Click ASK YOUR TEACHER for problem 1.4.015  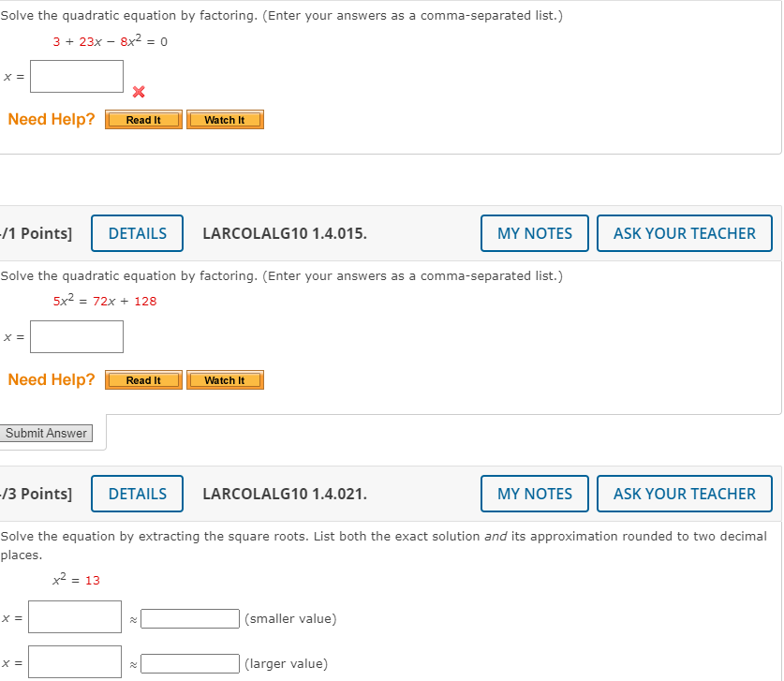(685, 233)
